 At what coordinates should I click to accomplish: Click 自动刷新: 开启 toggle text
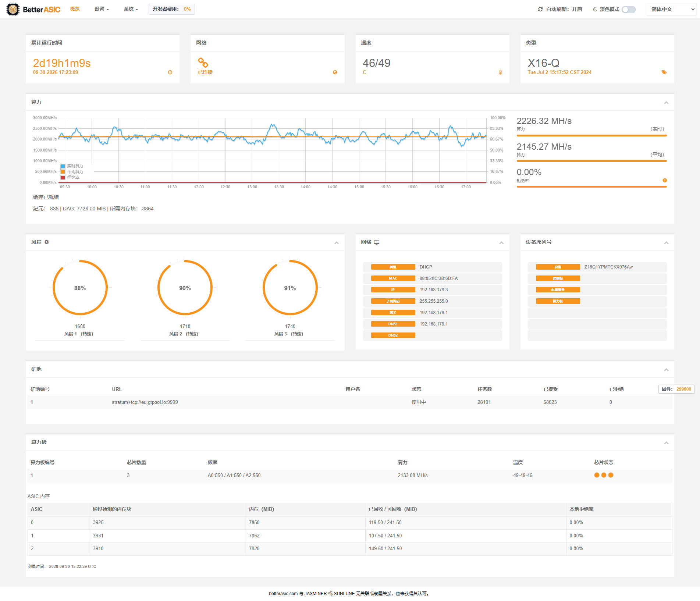click(x=564, y=9)
